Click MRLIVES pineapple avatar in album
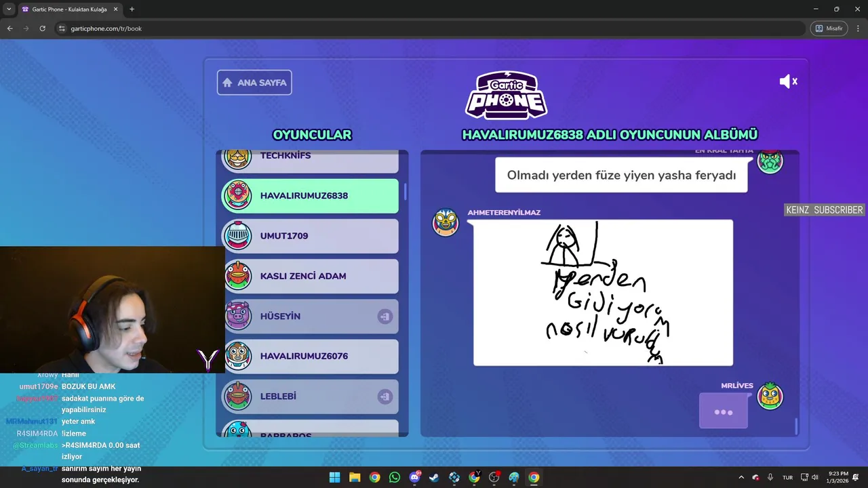 tap(770, 396)
